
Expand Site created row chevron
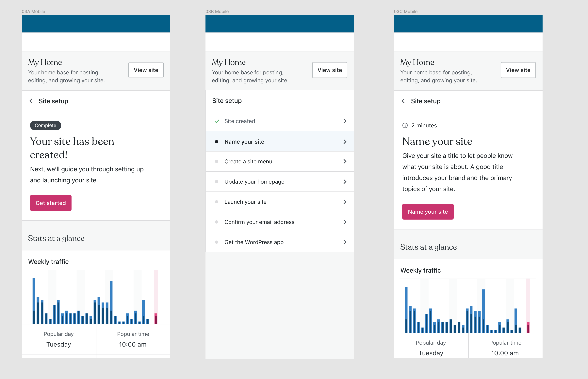pyautogui.click(x=345, y=121)
